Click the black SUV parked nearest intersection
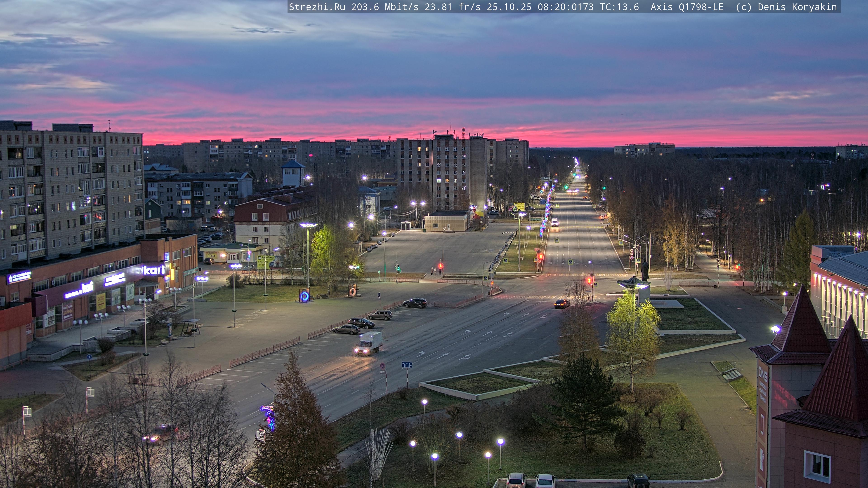 pos(415,303)
